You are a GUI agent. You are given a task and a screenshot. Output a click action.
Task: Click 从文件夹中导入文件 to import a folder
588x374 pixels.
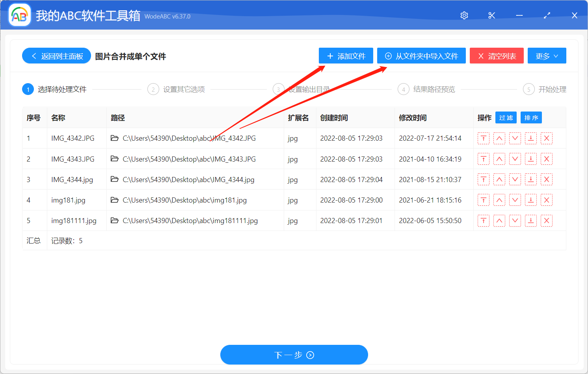click(421, 56)
